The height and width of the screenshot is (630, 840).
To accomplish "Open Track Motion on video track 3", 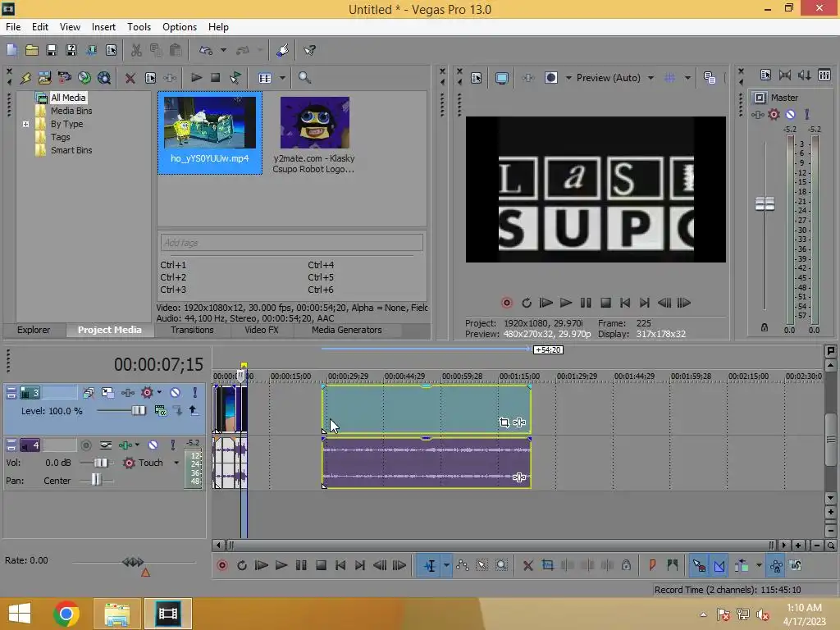I will (107, 393).
